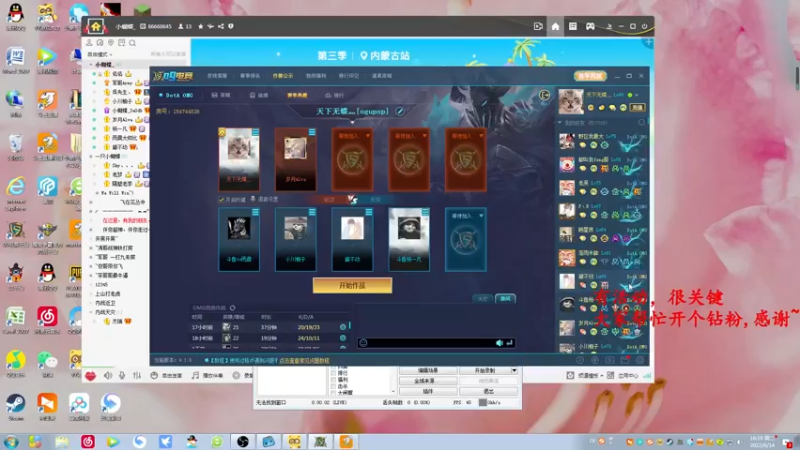Switch to the 排行 tab

[x=334, y=95]
